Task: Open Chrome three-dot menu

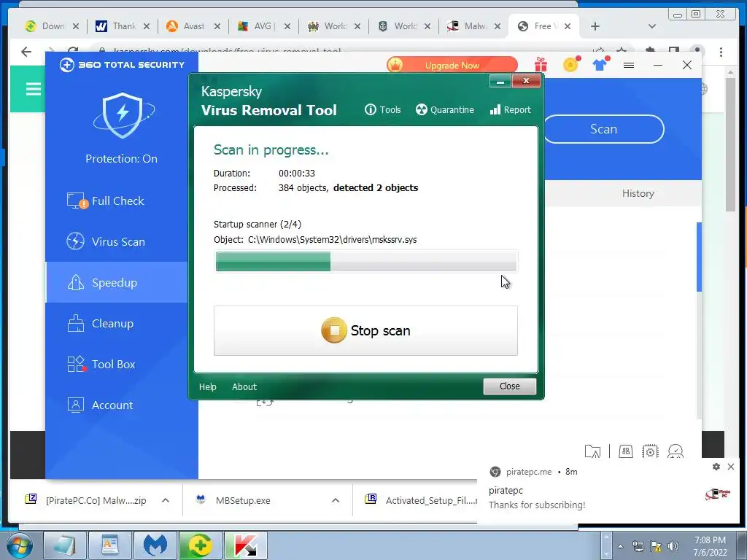Action: [721, 52]
